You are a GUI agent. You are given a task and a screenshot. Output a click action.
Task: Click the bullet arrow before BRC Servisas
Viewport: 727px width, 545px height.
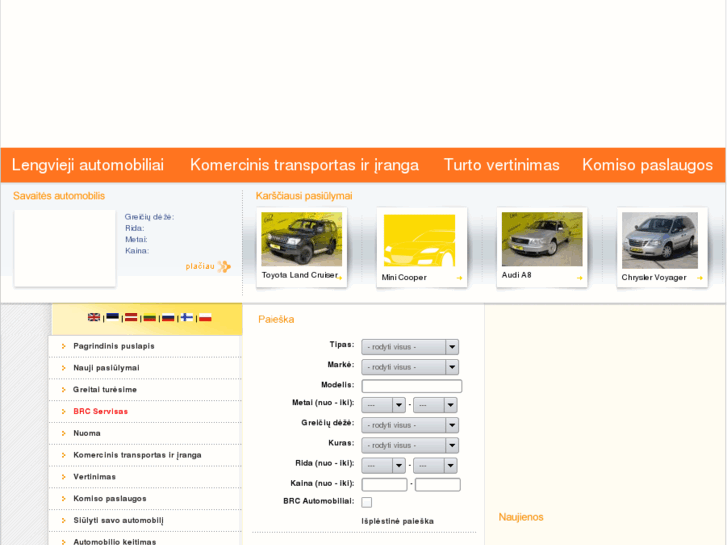(64, 411)
